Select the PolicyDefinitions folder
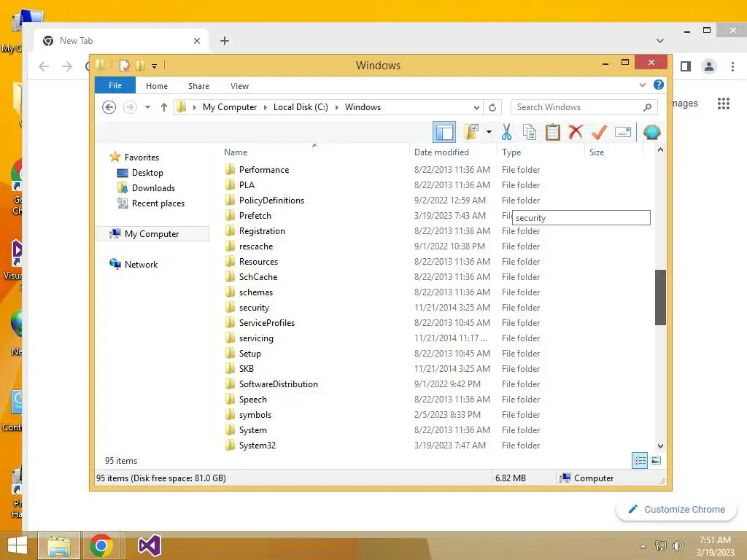Viewport: 747px width, 560px height. tap(271, 201)
